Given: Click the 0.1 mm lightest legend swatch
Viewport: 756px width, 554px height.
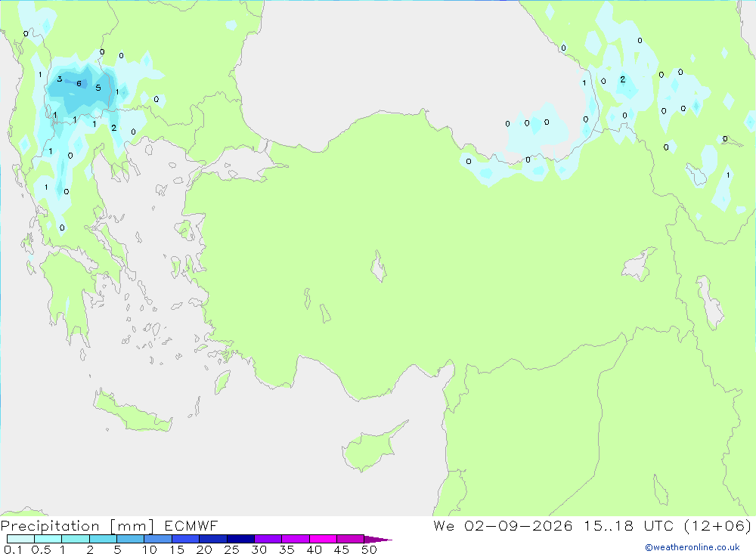Looking at the screenshot, I should point(20,539).
